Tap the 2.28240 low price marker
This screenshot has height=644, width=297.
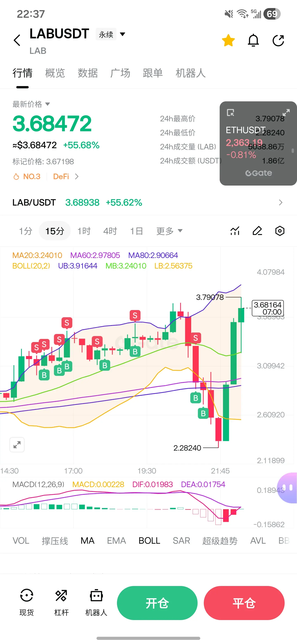click(x=187, y=448)
